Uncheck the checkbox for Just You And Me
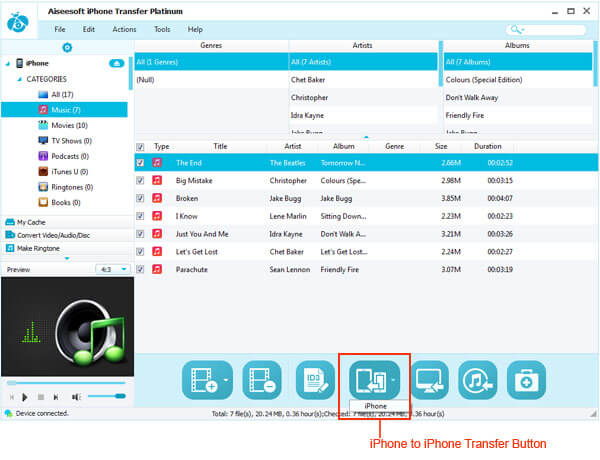The image size is (600, 460). pos(140,234)
